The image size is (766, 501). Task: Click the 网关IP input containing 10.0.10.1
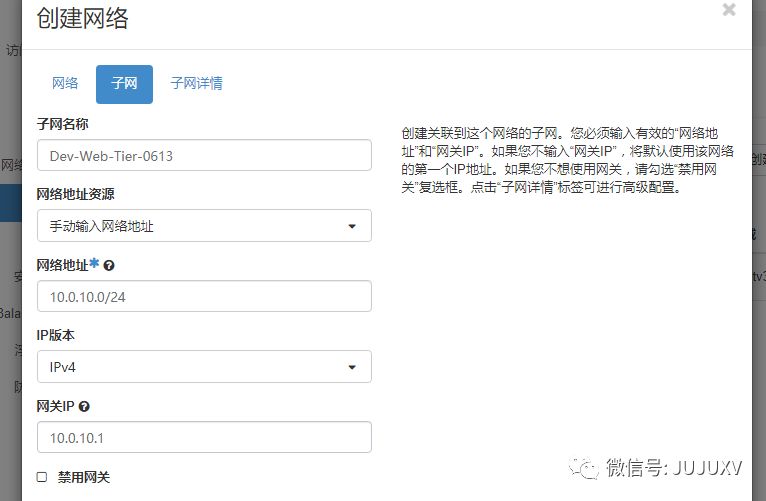(x=204, y=437)
